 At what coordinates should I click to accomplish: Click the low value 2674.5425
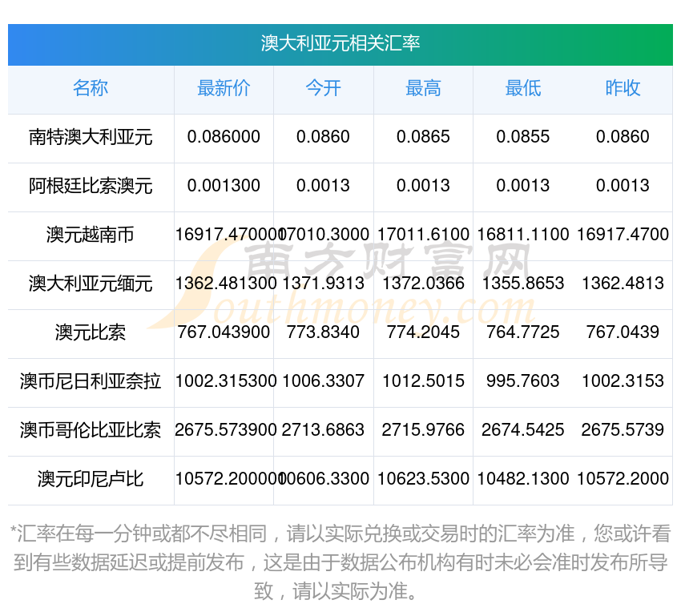pos(523,430)
